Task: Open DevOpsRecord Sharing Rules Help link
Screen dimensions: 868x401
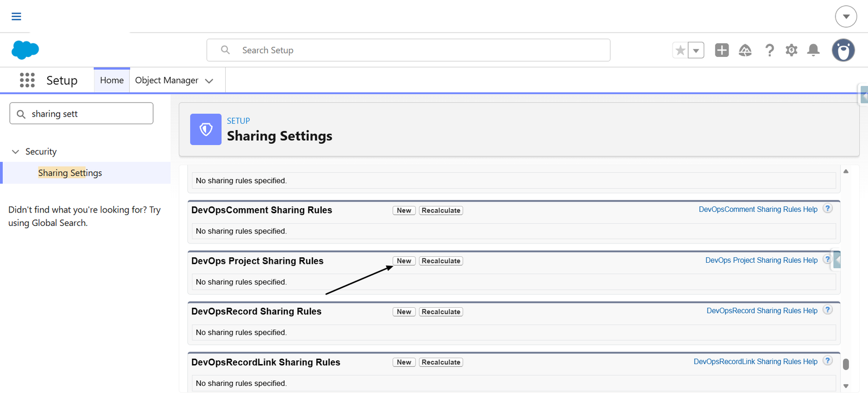Action: coord(762,311)
